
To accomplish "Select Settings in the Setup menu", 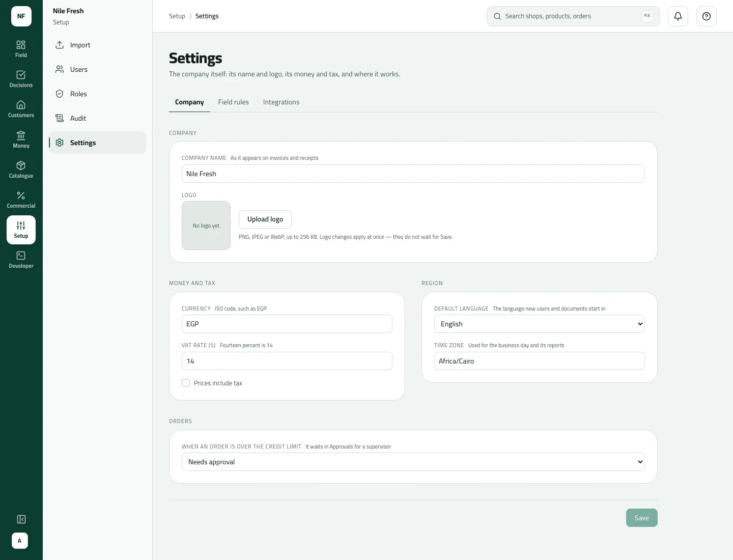I will click(97, 143).
